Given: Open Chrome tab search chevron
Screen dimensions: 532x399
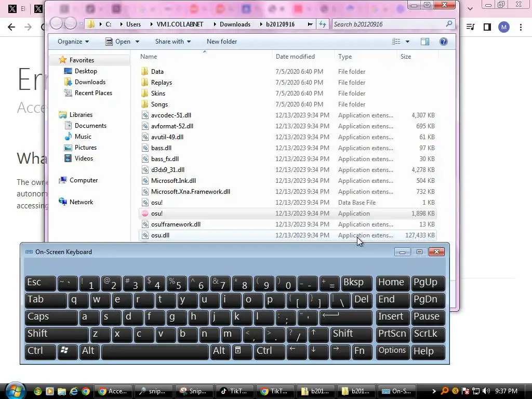Looking at the screenshot, I should [x=470, y=8].
